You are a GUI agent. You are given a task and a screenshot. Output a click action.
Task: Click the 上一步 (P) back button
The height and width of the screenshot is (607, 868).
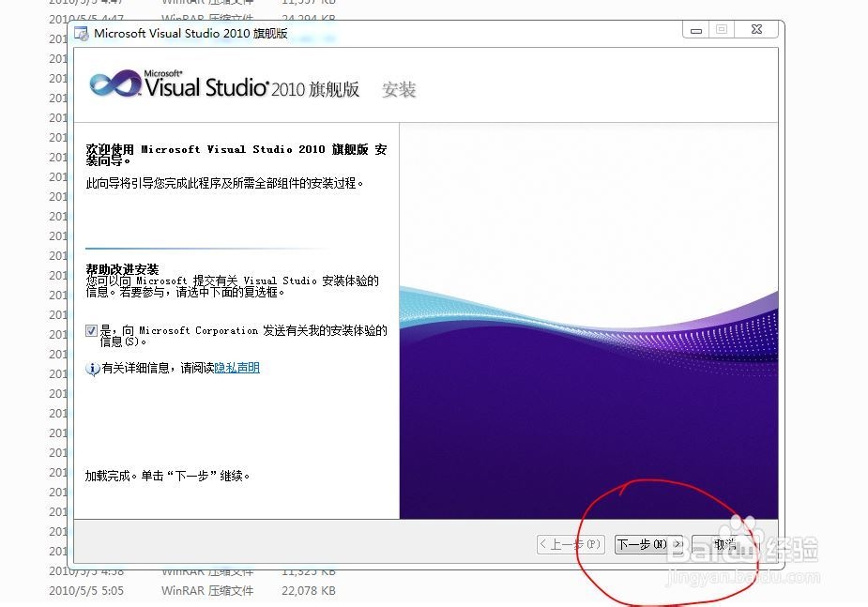(571, 544)
